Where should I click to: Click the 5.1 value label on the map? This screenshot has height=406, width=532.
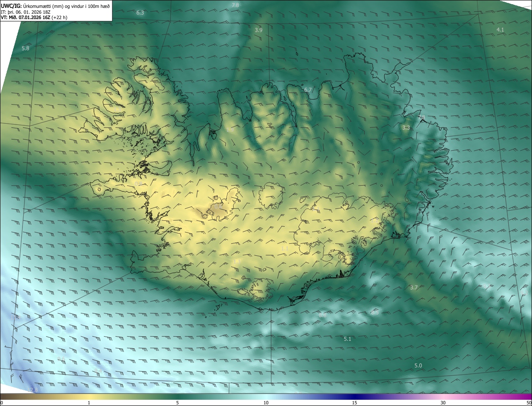click(347, 339)
